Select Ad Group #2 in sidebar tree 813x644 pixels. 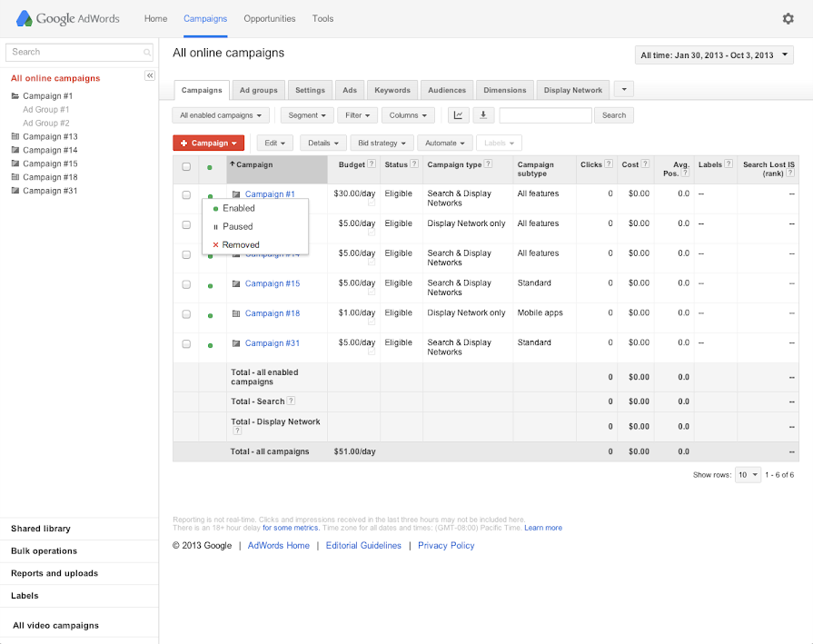(46, 123)
